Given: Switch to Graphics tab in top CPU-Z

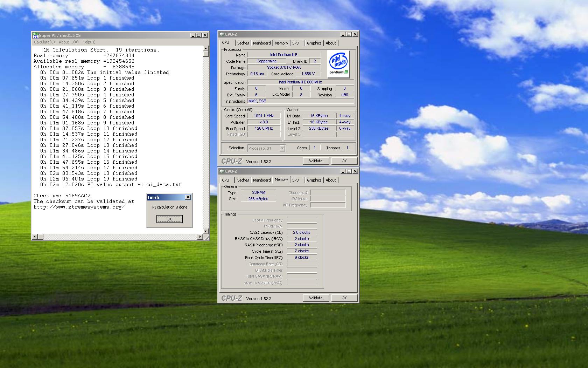Looking at the screenshot, I should click(x=314, y=43).
